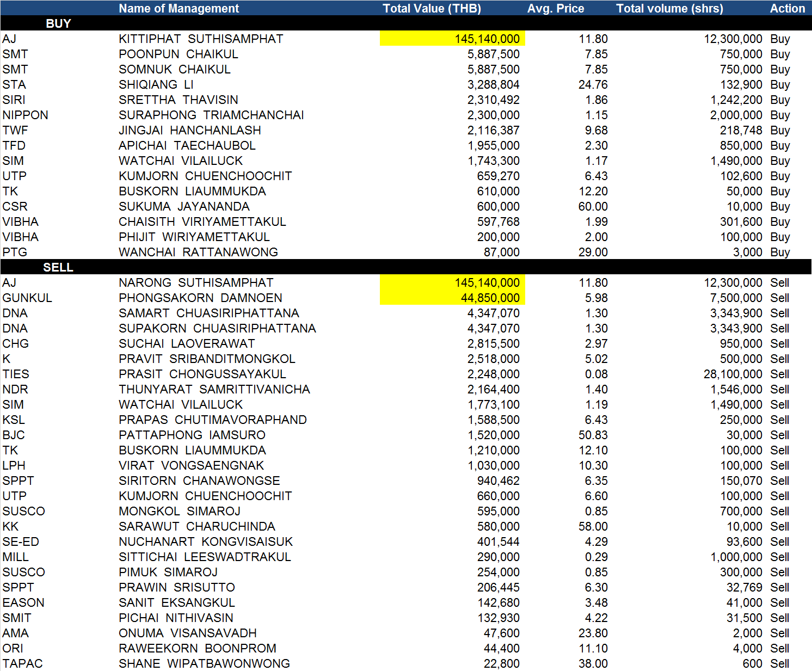The height and width of the screenshot is (671, 812).
Task: Click the name CHAISITH VIRIYAMETTAKUL
Action: pyautogui.click(x=202, y=221)
